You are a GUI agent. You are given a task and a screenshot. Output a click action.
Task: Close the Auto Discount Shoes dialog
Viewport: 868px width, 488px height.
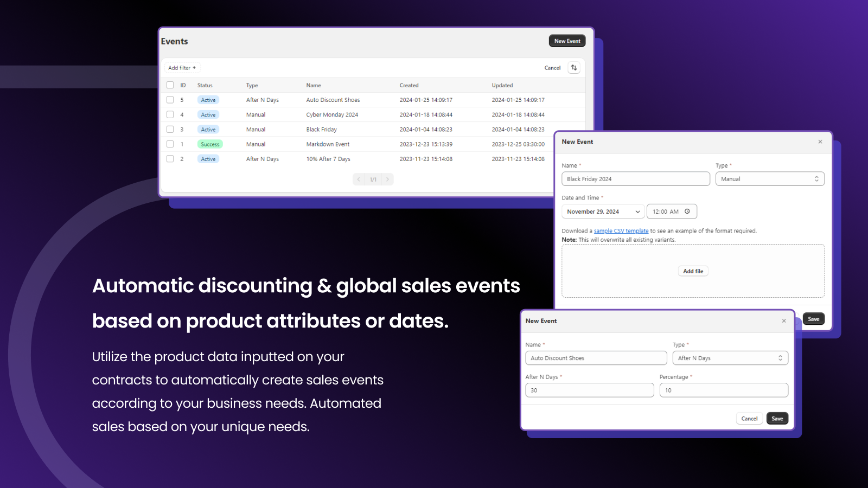pyautogui.click(x=784, y=321)
